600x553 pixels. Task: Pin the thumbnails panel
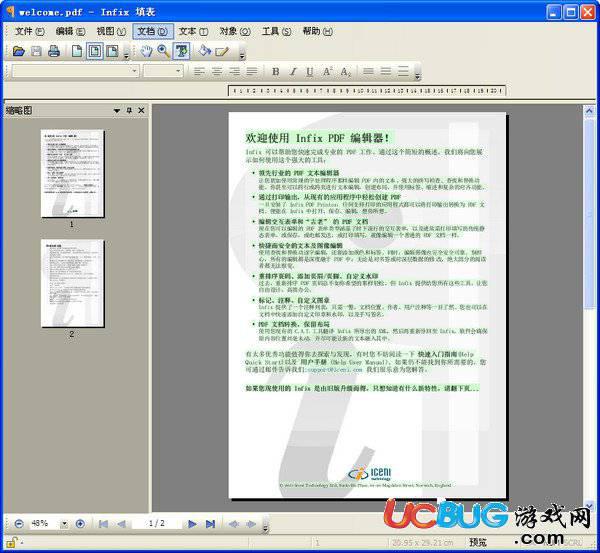pyautogui.click(x=129, y=111)
